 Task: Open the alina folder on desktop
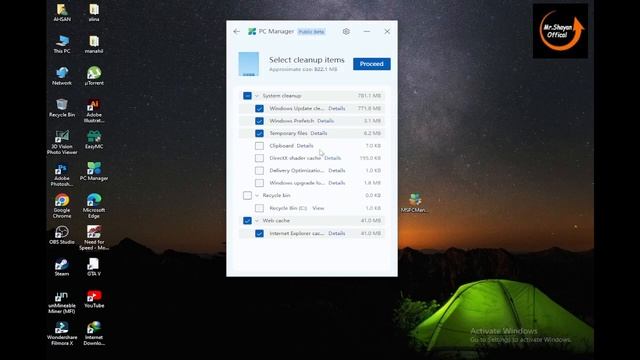(94, 12)
